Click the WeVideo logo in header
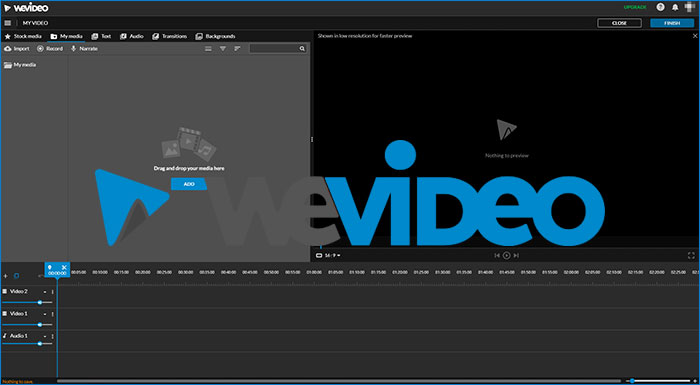 tap(25, 8)
